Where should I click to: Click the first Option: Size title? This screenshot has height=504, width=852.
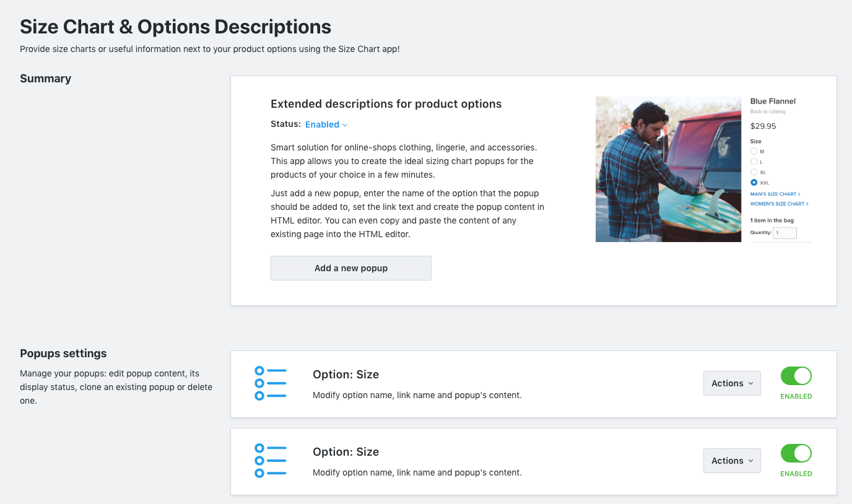point(346,375)
